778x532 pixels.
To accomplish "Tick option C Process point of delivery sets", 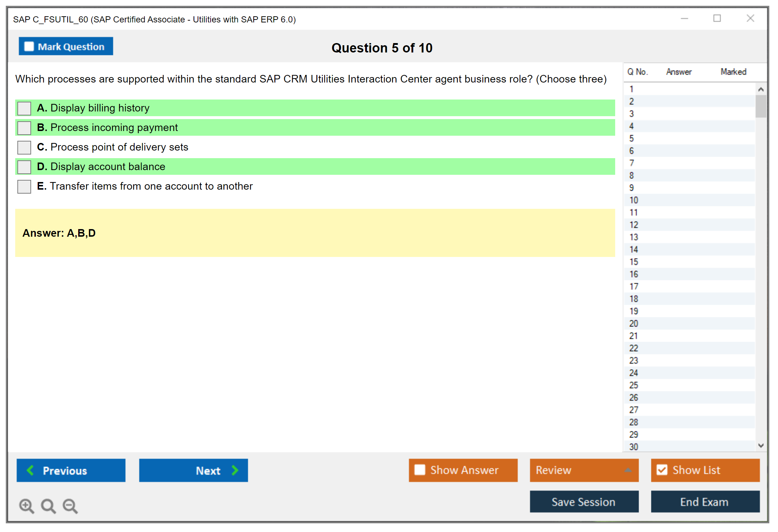I will click(24, 147).
